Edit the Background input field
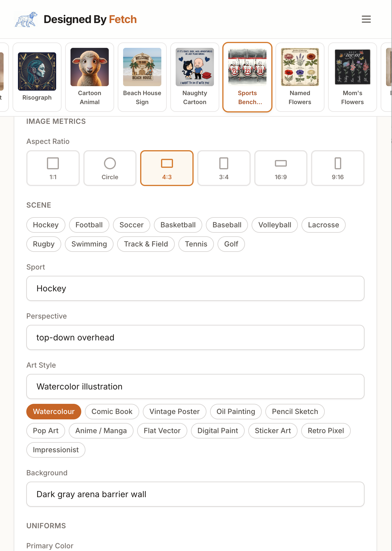This screenshot has height=551, width=392. point(195,494)
